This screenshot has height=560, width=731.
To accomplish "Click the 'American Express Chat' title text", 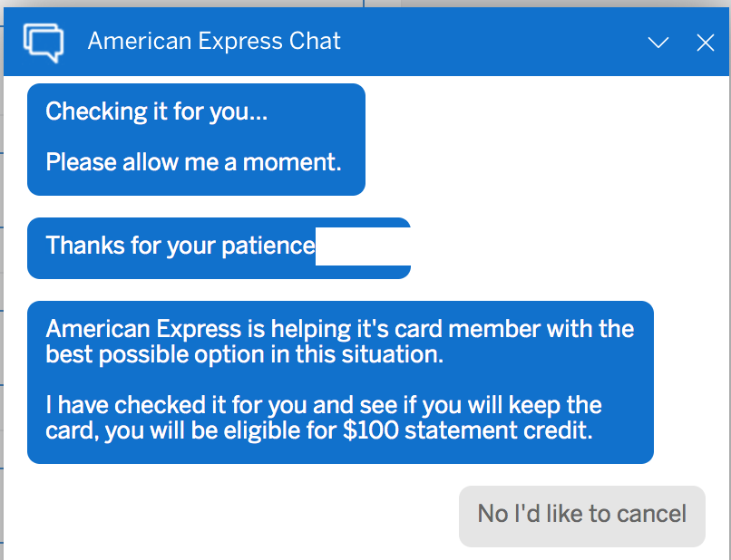I will click(x=213, y=41).
